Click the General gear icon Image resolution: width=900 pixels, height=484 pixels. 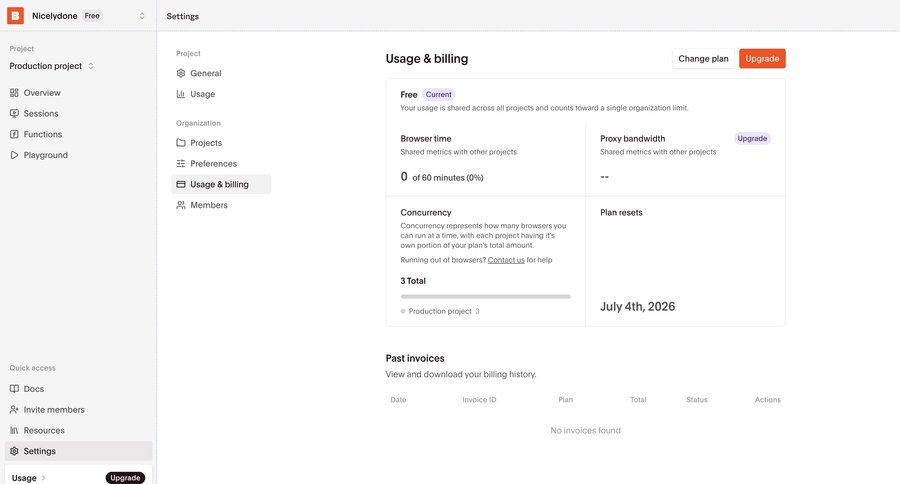[x=181, y=73]
